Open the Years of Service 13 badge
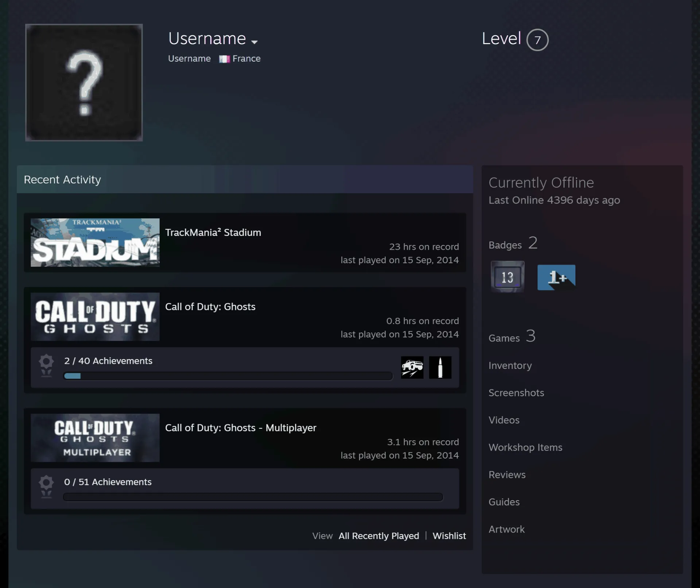The image size is (700, 588). click(x=507, y=277)
